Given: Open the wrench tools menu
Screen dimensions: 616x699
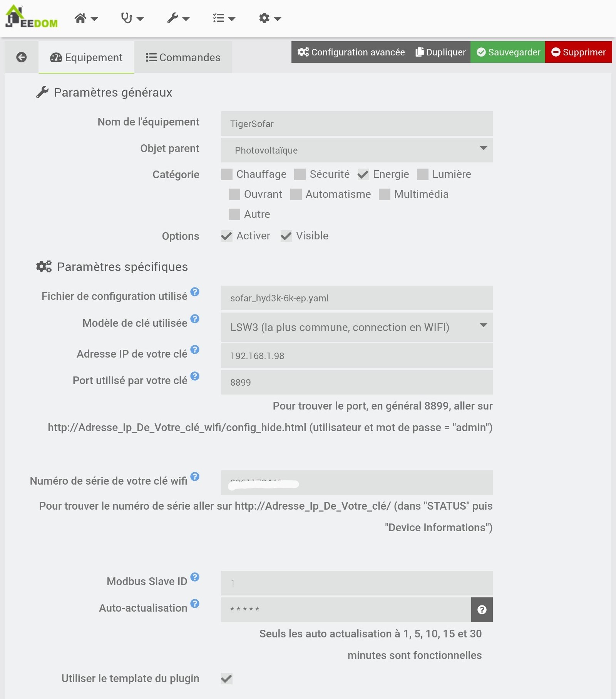Looking at the screenshot, I should coord(178,18).
